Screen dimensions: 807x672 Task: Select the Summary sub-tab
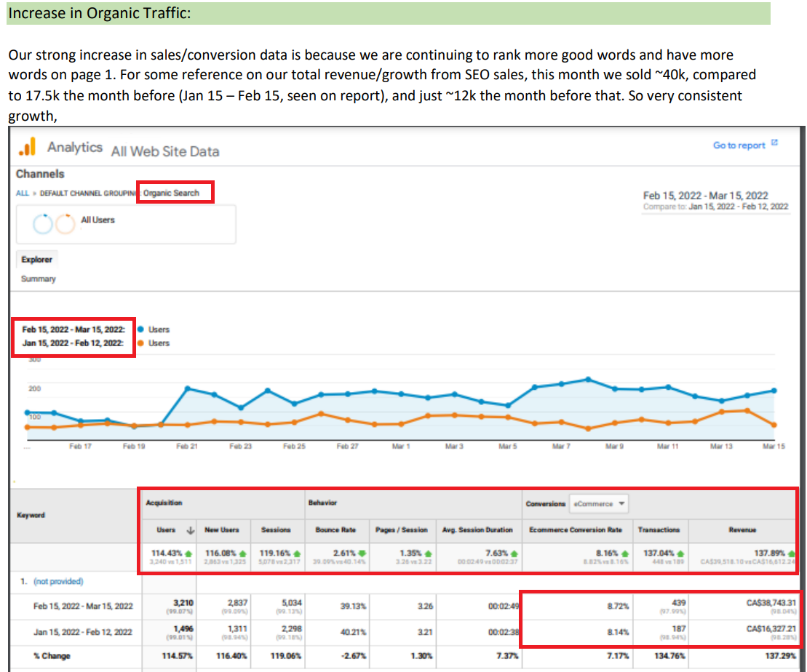pyautogui.click(x=39, y=279)
